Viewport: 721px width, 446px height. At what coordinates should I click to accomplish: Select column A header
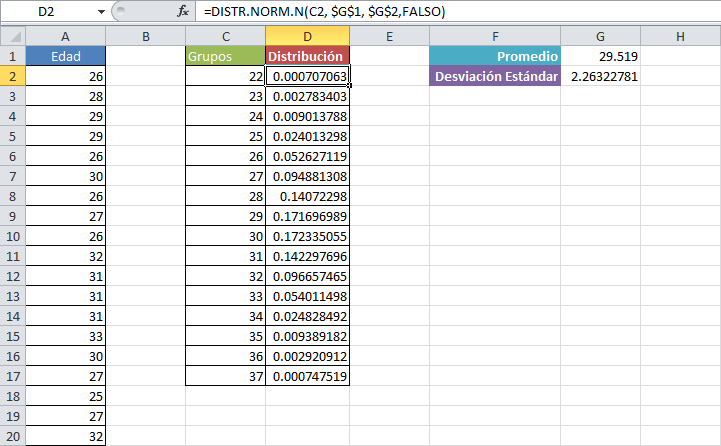click(65, 37)
